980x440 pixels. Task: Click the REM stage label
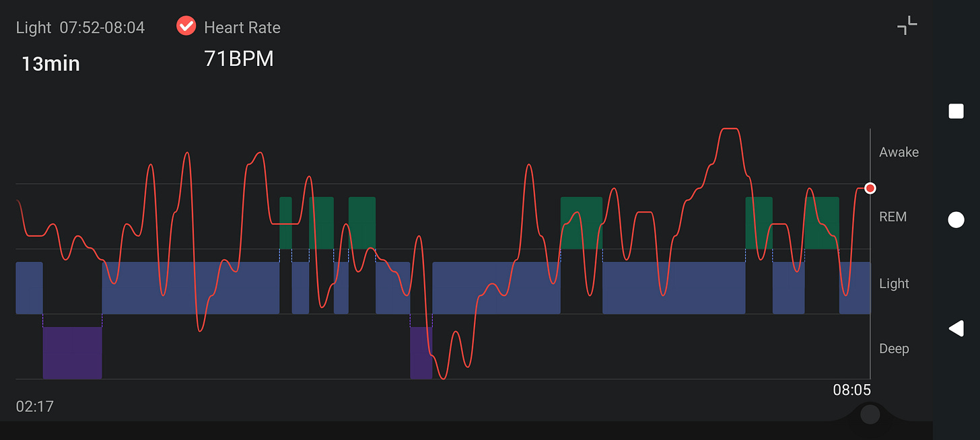pyautogui.click(x=893, y=217)
